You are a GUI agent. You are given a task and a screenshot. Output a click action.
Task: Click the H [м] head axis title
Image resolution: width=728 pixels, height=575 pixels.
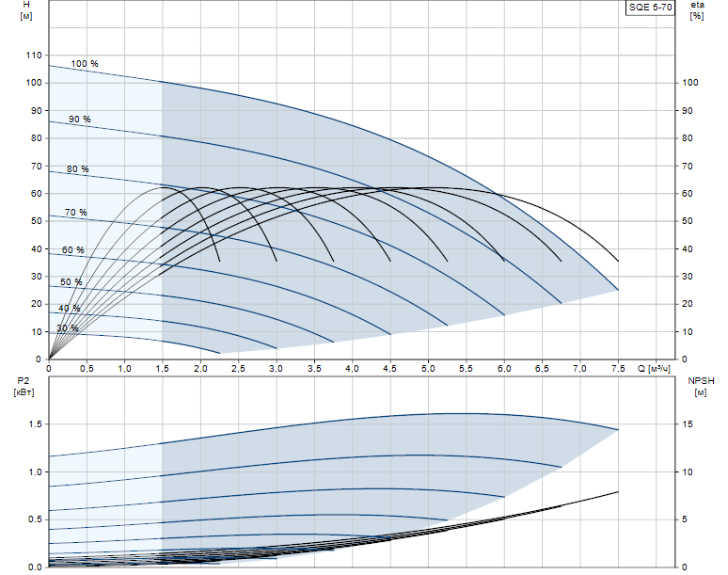coord(26,10)
